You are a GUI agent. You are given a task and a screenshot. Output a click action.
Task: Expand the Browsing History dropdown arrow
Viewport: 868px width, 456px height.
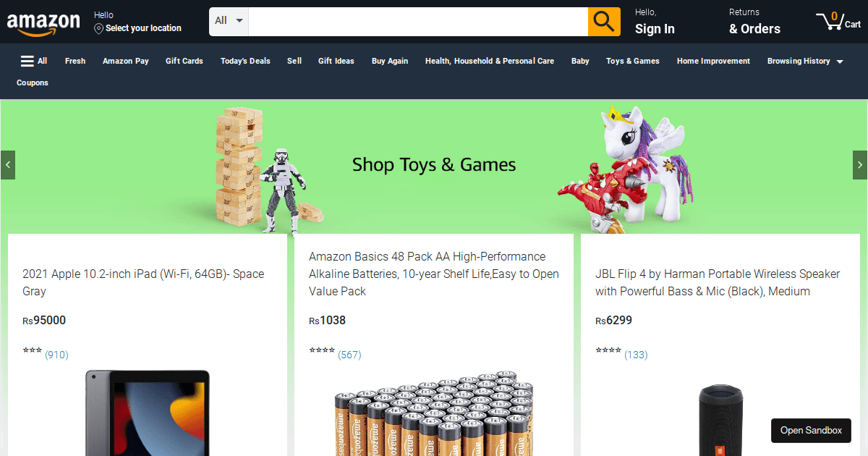[840, 62]
